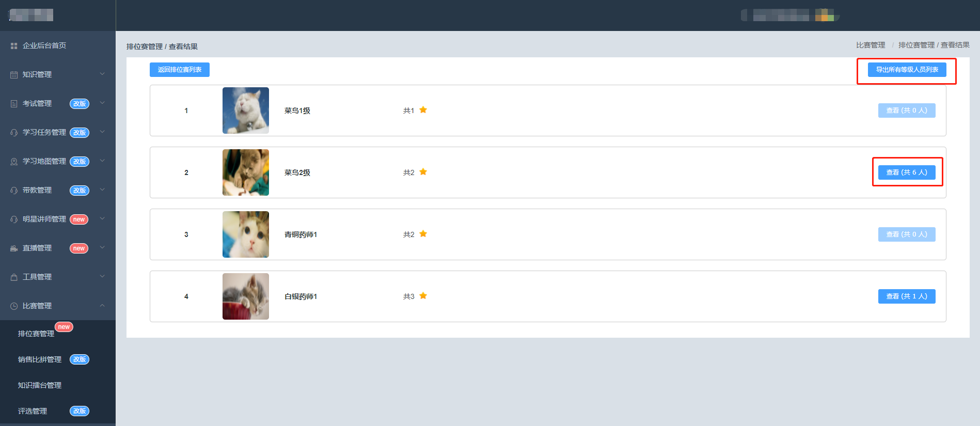Click the 青铜药师1 cat thumbnail
980x426 pixels.
click(x=246, y=234)
